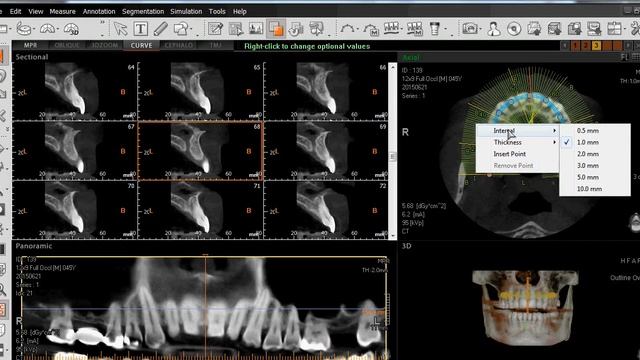Click the note edit pencil icon
640x360 pixels.
pos(215,29)
